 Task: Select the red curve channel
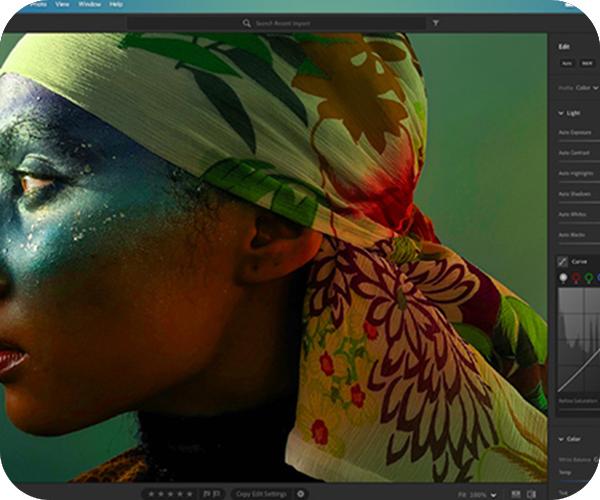coord(576,278)
